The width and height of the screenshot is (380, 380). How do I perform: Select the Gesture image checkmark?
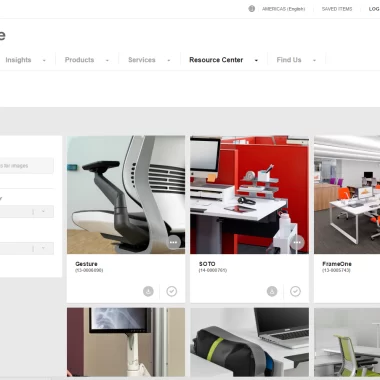(x=172, y=291)
